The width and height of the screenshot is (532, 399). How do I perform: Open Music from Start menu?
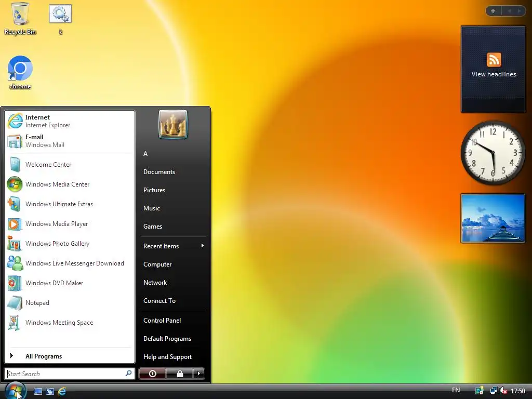click(173, 208)
